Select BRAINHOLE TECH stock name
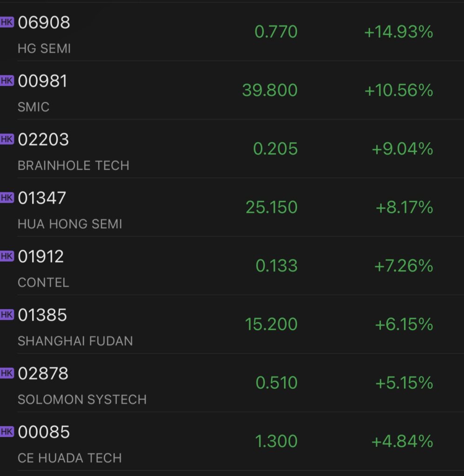Image resolution: width=464 pixels, height=476 pixels. click(73, 165)
